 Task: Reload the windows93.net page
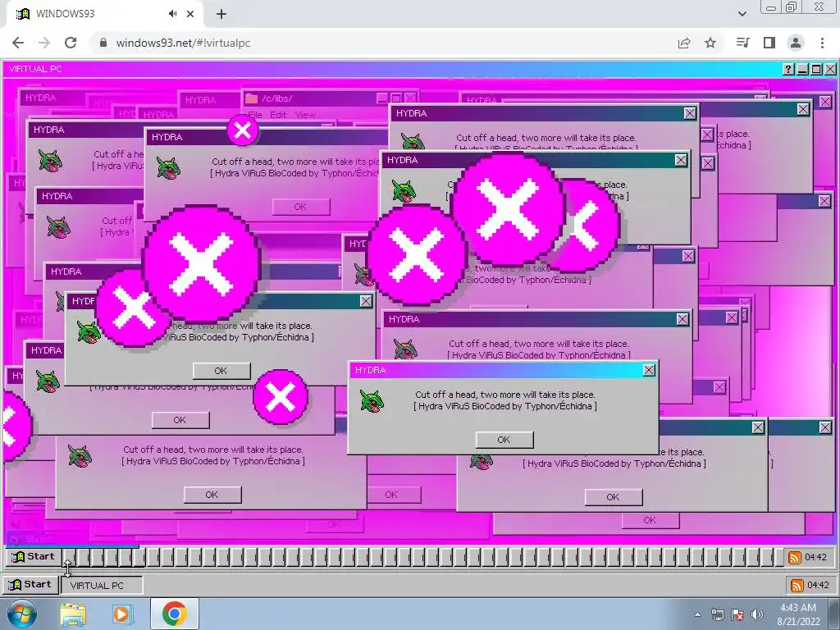pos(71,43)
